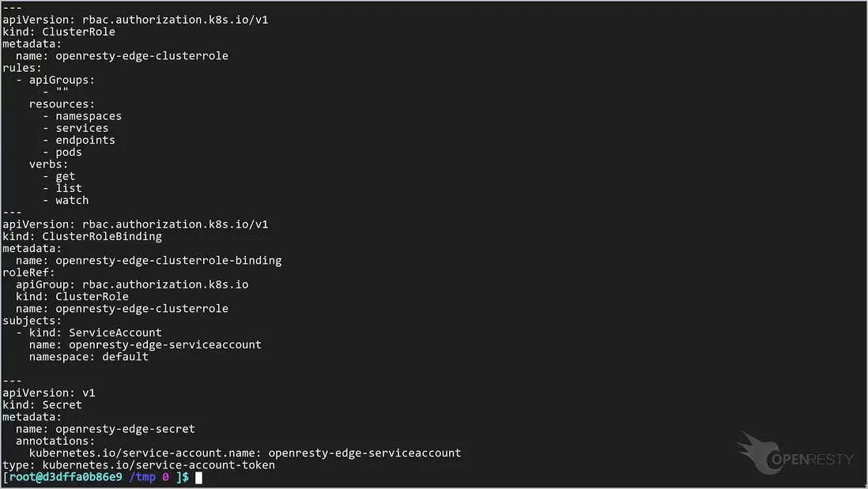Click the "endpoints" resource entry
The height and width of the screenshot is (489, 868).
click(85, 140)
